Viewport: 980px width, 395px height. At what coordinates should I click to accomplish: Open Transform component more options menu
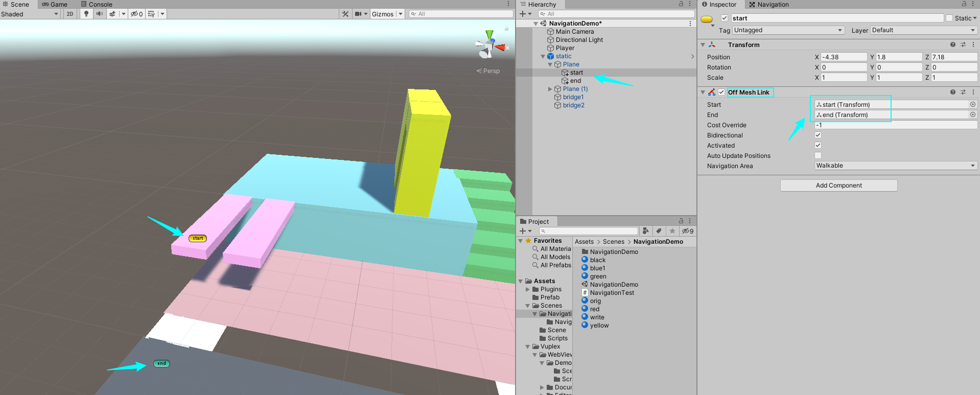973,44
